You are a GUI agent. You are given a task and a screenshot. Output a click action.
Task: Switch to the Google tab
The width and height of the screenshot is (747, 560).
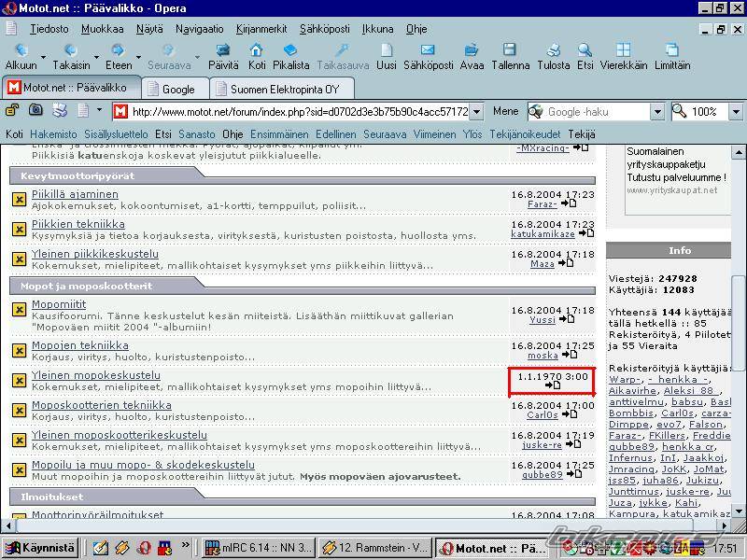(x=176, y=89)
